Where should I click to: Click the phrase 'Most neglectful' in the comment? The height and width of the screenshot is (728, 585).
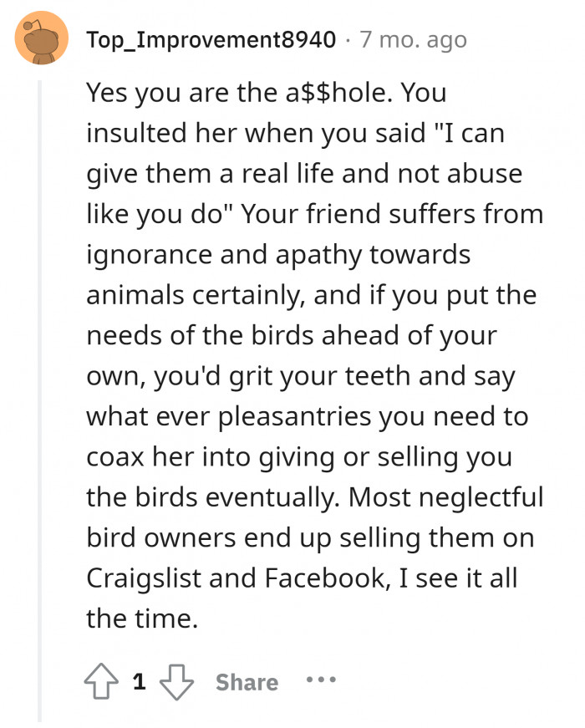click(x=446, y=496)
